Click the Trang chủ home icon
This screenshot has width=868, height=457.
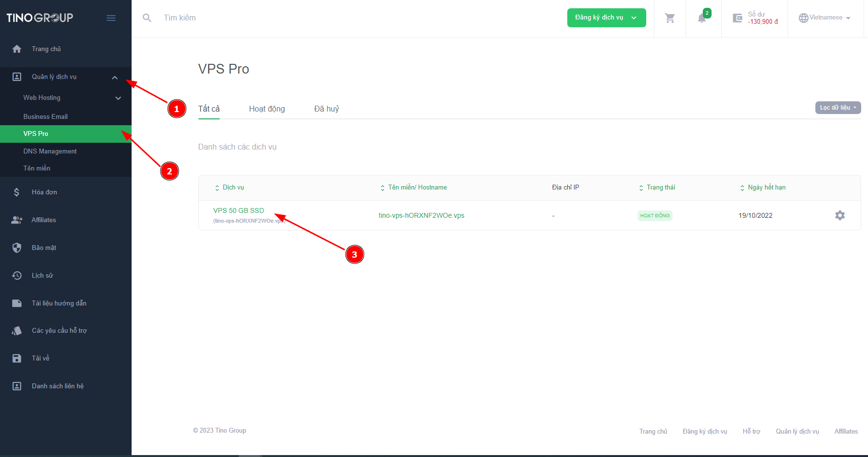tap(17, 49)
